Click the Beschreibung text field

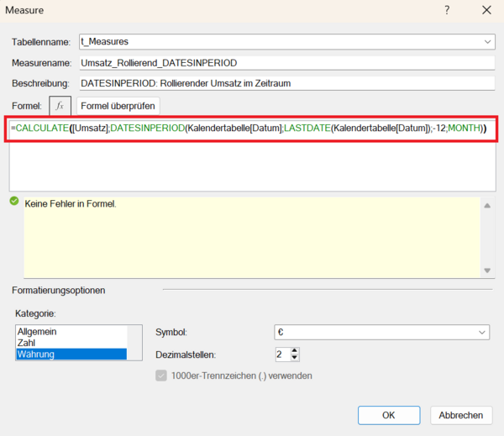pyautogui.click(x=286, y=83)
